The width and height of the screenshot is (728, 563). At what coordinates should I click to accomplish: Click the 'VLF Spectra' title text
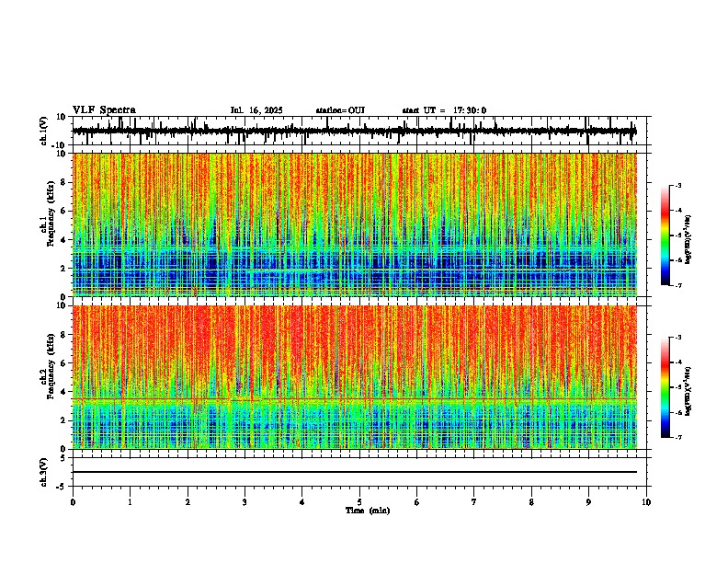click(104, 110)
